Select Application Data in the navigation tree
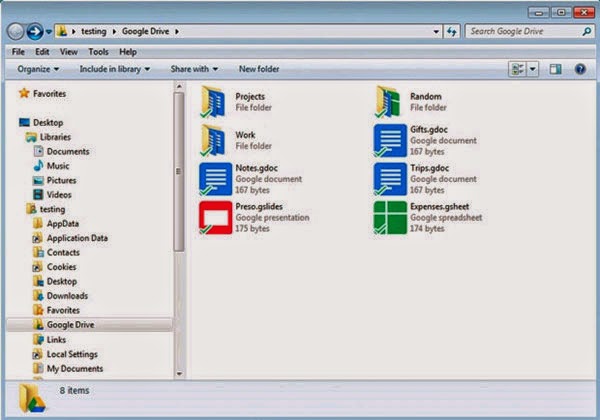Viewport: 600px width, 420px height. pos(77,238)
